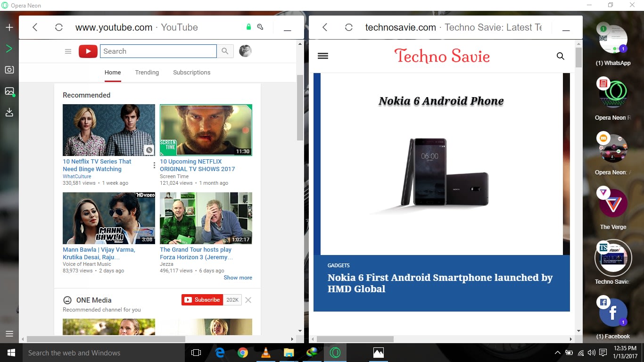Select the YouTube Home tab
This screenshot has height=362, width=644.
[113, 73]
